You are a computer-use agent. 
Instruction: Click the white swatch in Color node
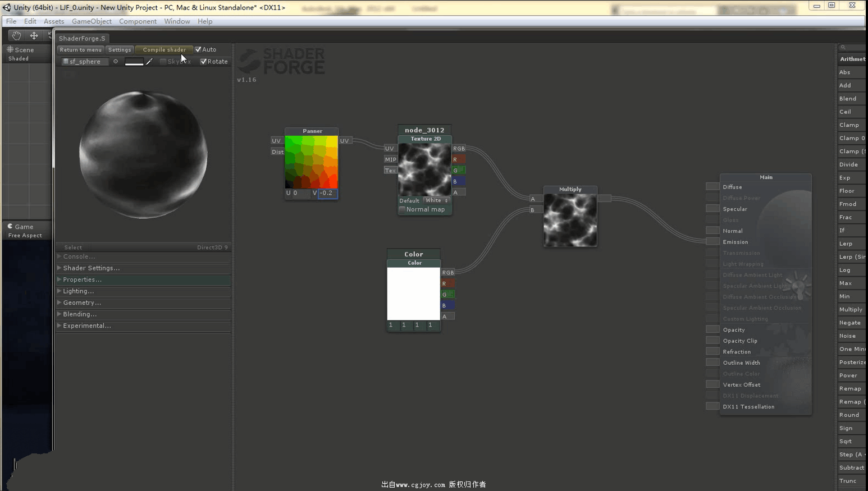click(414, 293)
